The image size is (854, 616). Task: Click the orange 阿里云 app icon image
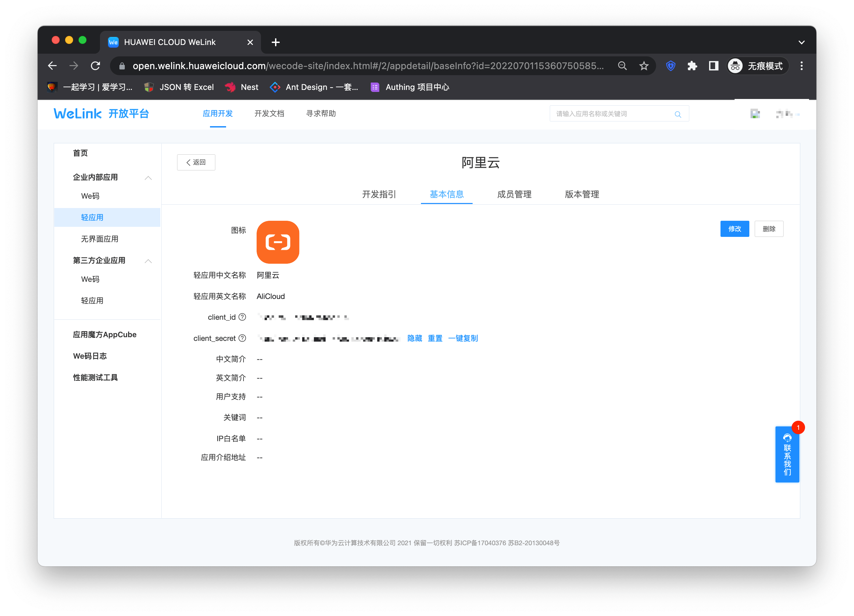pos(277,242)
